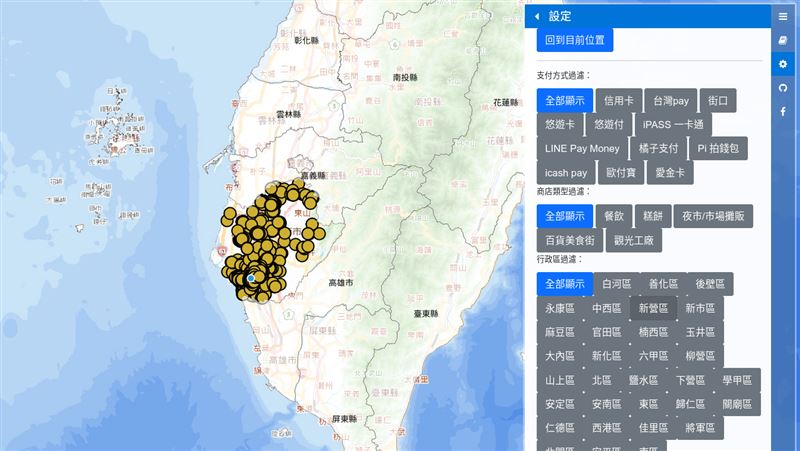
Task: Filter store type by 百貨美食街
Action: [569, 240]
